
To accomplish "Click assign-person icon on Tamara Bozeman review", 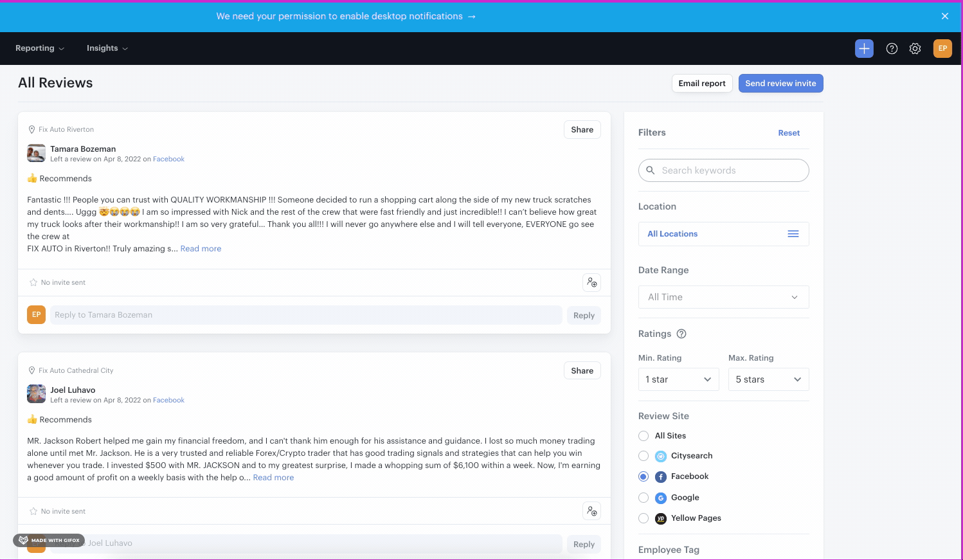I will coord(591,282).
